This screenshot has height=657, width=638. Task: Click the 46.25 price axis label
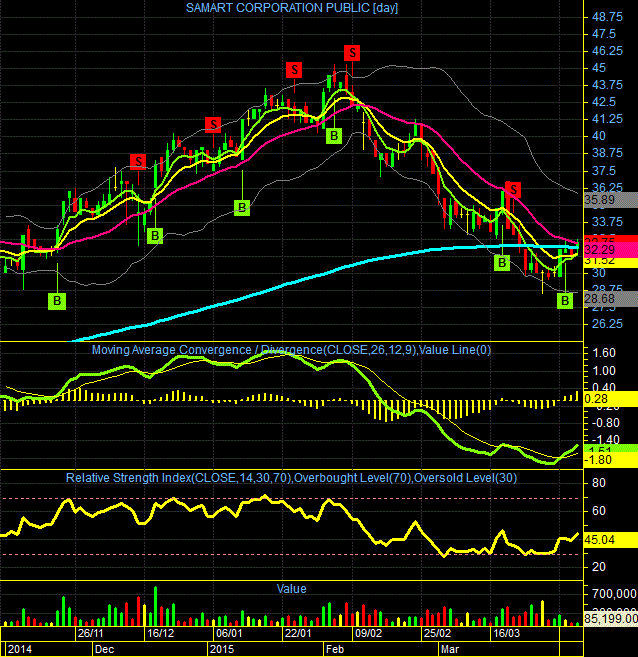coord(607,51)
